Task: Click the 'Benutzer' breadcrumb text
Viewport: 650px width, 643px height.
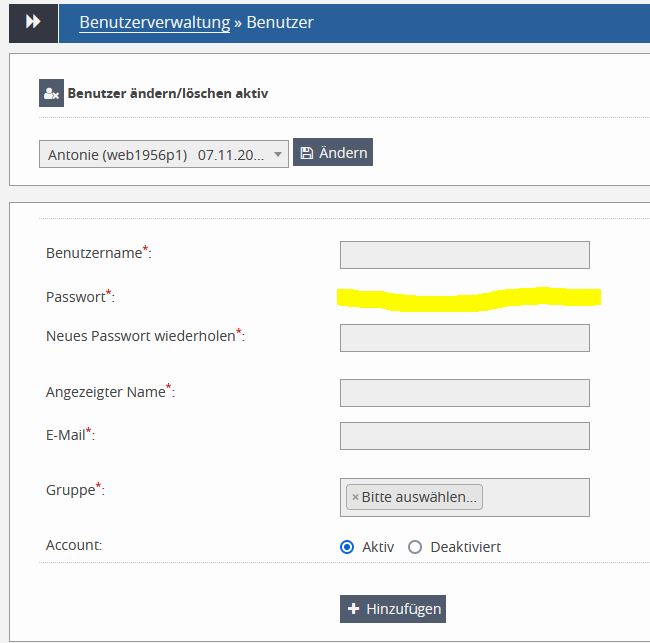Action: [x=280, y=22]
